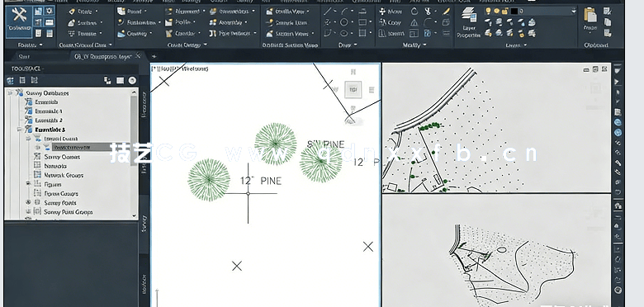Select the Rectangle draw tool
This screenshot has height=307, width=644.
(362, 22)
